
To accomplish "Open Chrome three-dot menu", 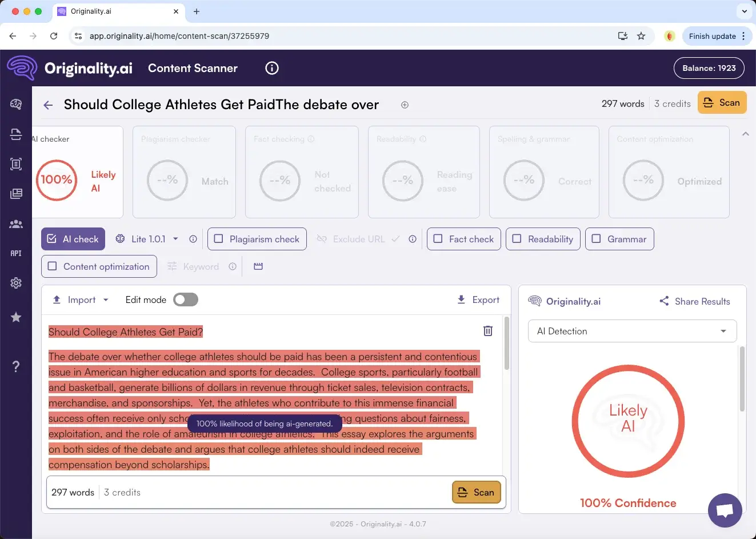I will click(x=743, y=36).
